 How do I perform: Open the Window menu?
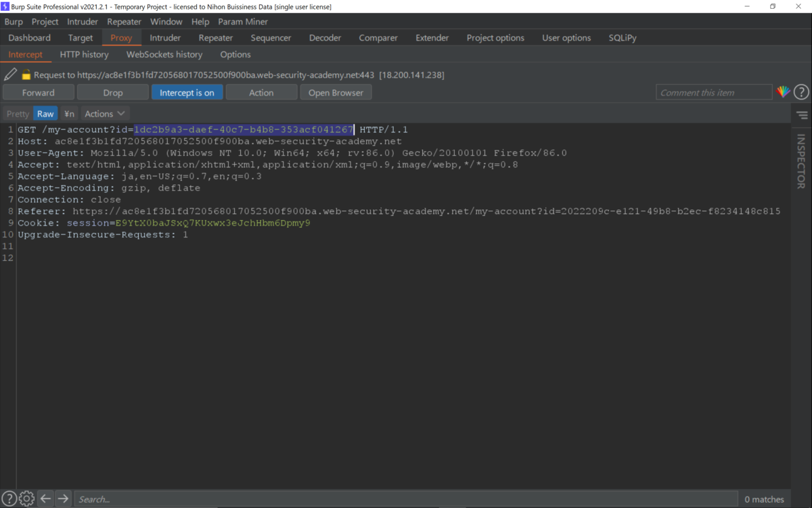(166, 22)
